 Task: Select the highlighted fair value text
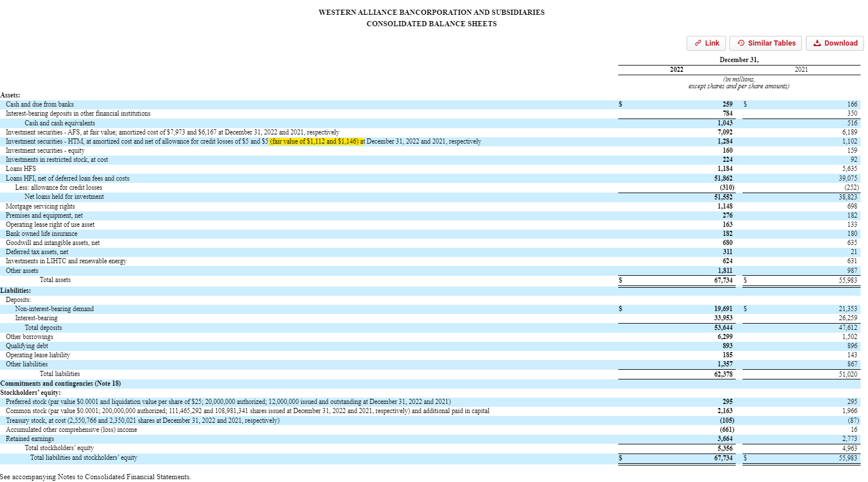tap(317, 141)
